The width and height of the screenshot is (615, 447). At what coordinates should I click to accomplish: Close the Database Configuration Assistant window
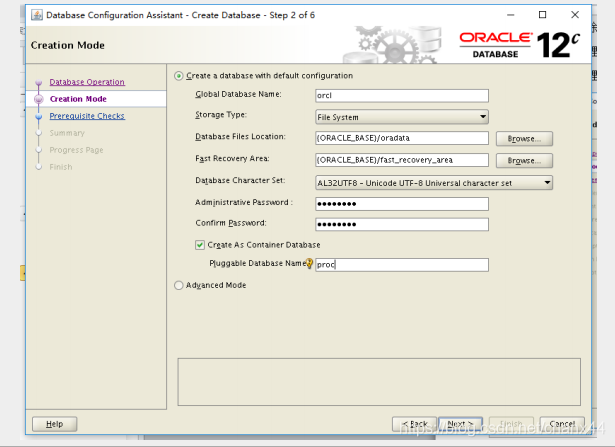coord(575,15)
